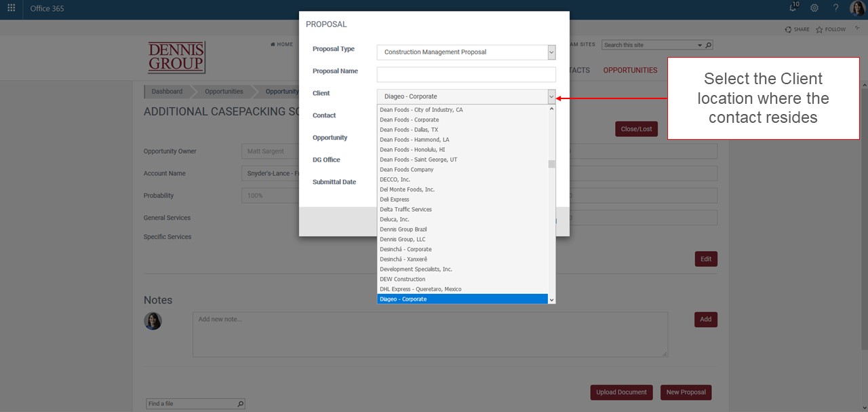The image size is (868, 412).
Task: Open the search scope dropdown arrow
Action: tap(701, 45)
